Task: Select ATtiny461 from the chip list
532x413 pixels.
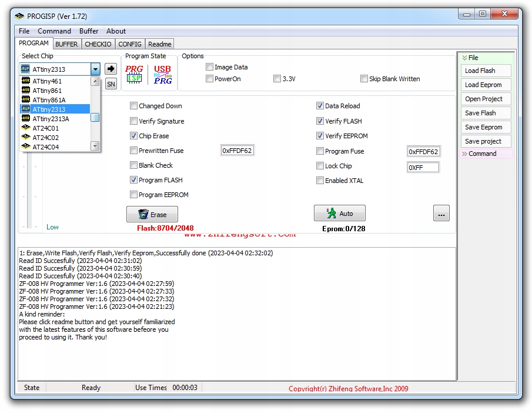Action: (x=55, y=81)
